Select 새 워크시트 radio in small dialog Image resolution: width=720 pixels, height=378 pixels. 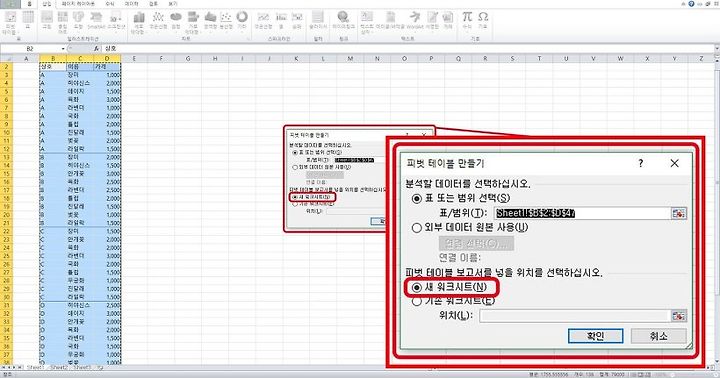click(294, 197)
